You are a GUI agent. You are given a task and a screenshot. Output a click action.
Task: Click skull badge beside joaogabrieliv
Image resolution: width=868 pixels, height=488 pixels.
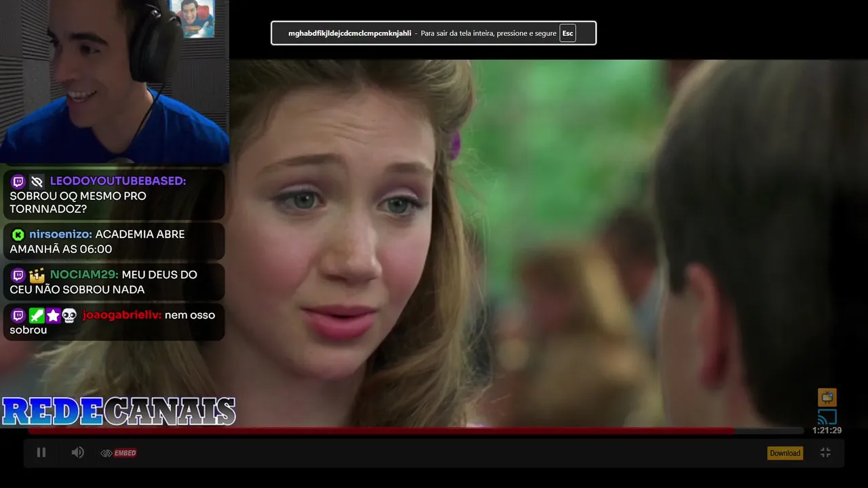click(x=69, y=315)
